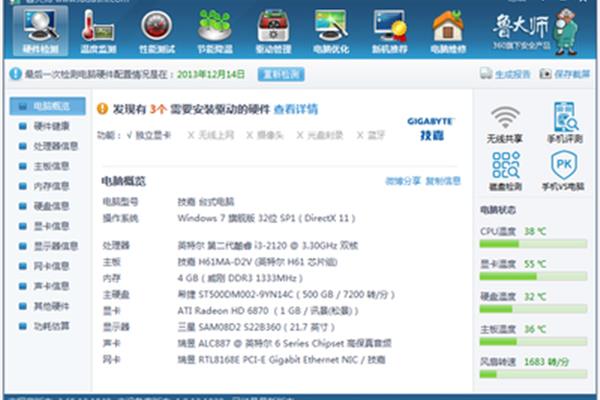Select the 技嘉 台式电脑 computer model value

206,202
